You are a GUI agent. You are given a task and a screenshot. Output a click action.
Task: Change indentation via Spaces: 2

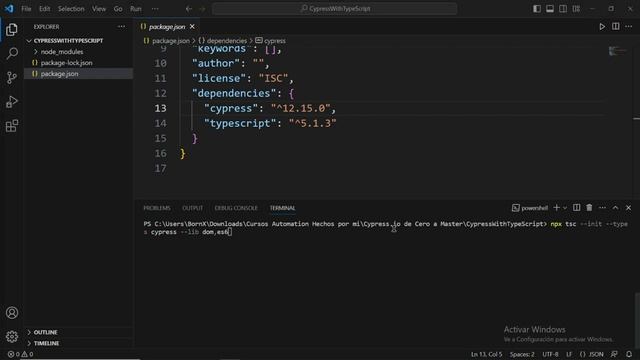(x=522, y=354)
